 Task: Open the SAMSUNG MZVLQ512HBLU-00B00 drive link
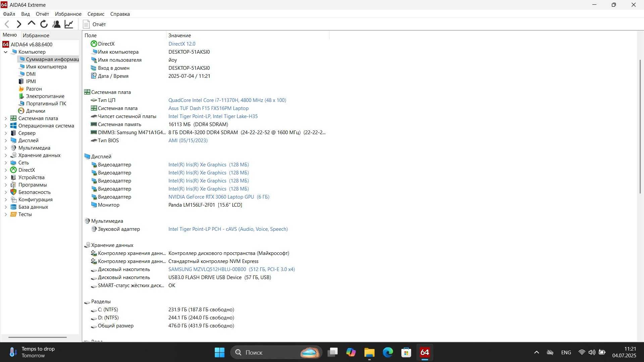coord(232,269)
